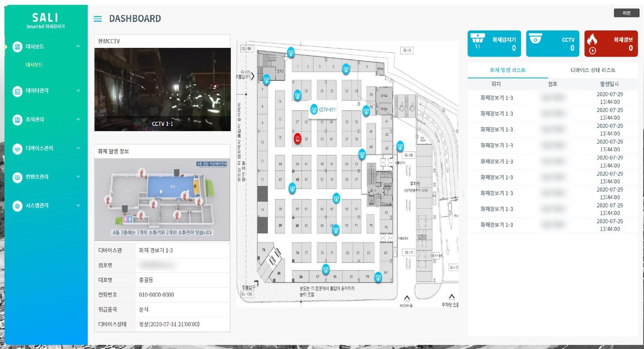644x349 pixels.
Task: Select the CCTV marker at store 67
Action: coord(336,230)
